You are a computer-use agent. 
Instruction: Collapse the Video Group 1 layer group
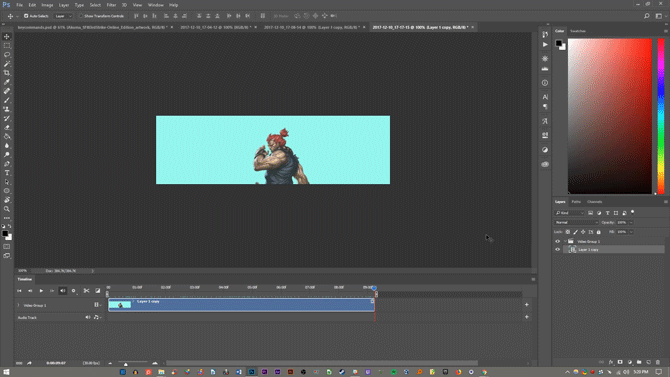(x=565, y=242)
